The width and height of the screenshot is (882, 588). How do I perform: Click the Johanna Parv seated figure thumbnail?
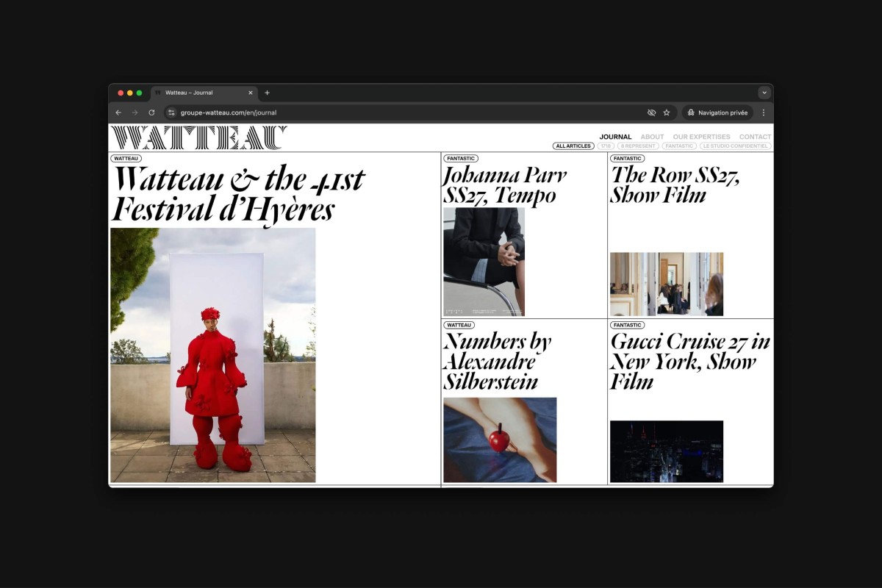484,262
